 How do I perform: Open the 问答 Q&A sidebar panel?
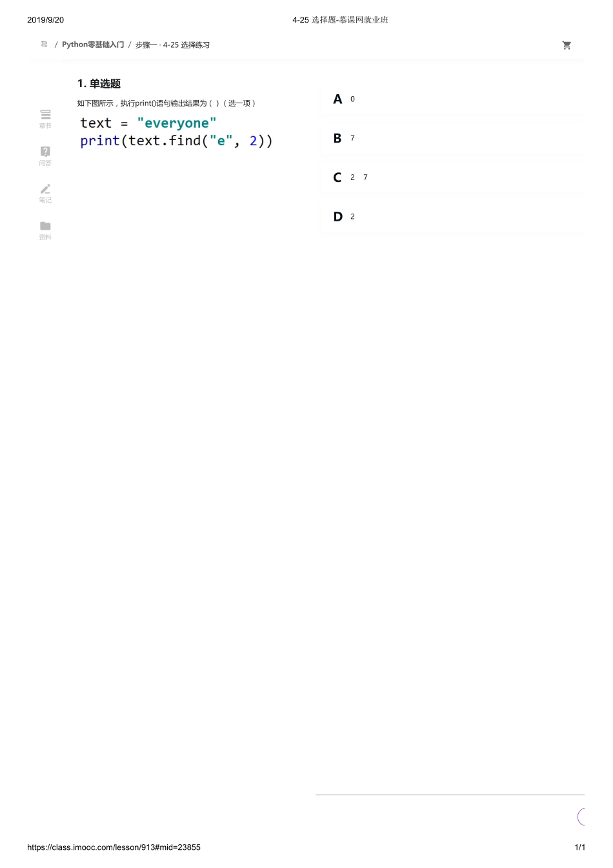pos(45,156)
